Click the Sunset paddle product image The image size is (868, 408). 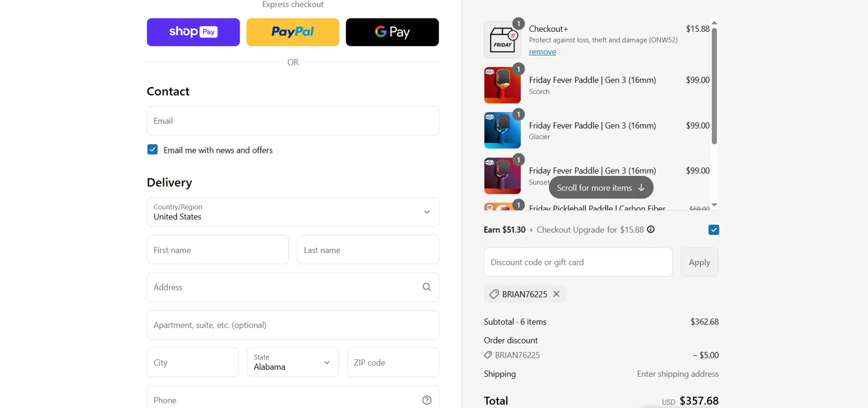coord(502,175)
